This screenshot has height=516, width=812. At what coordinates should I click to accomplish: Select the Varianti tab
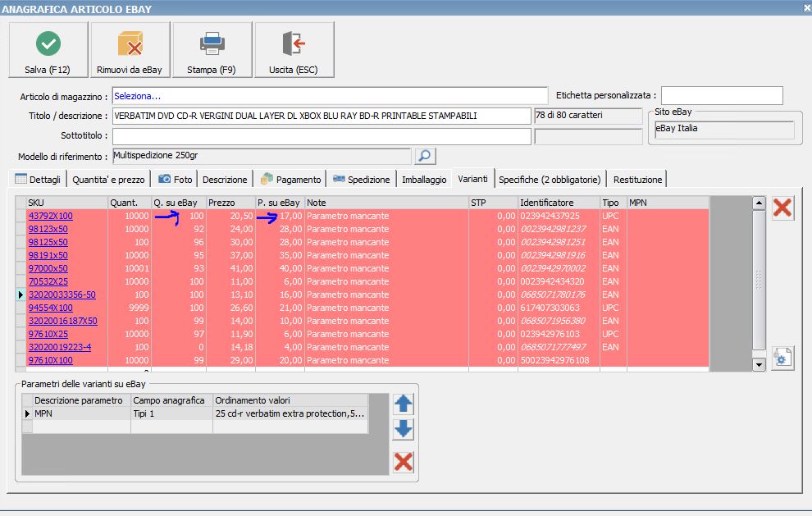(x=472, y=179)
